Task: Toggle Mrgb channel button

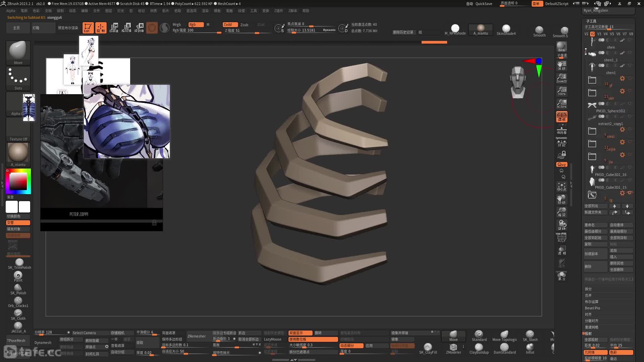Action: coord(177,24)
